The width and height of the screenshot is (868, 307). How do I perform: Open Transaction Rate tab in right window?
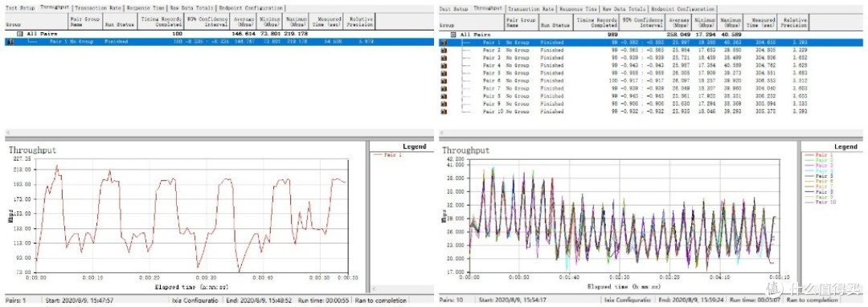pos(531,9)
